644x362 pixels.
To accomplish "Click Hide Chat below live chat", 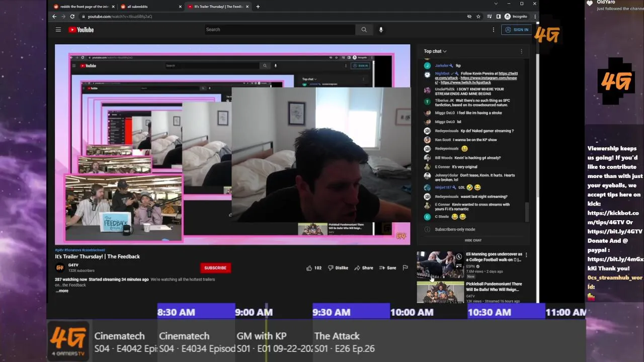I will [473, 240].
